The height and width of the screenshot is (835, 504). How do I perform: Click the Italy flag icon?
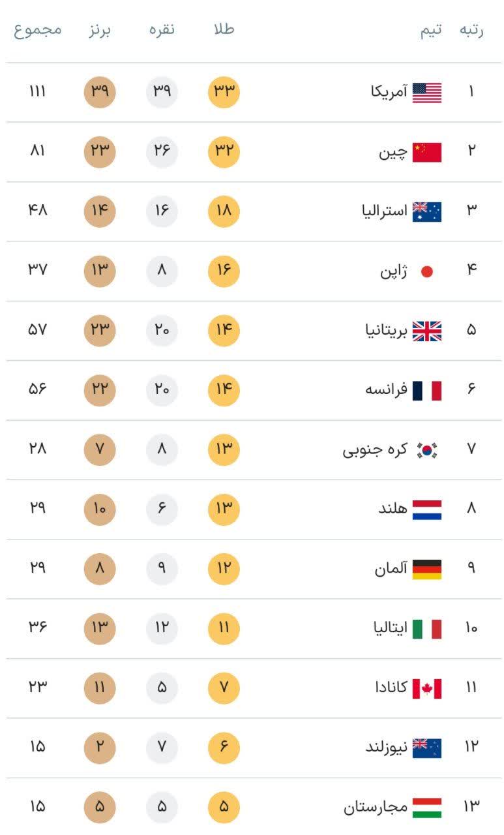(x=426, y=629)
